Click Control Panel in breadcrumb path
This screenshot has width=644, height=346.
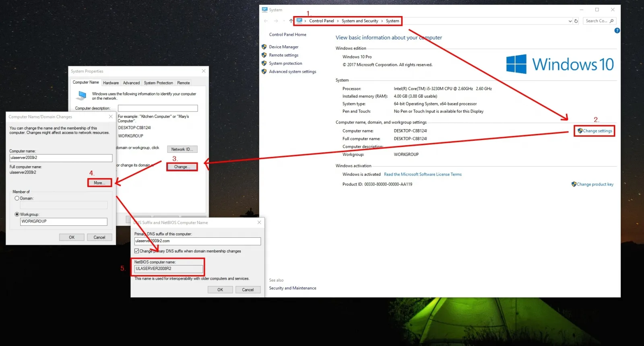click(321, 21)
